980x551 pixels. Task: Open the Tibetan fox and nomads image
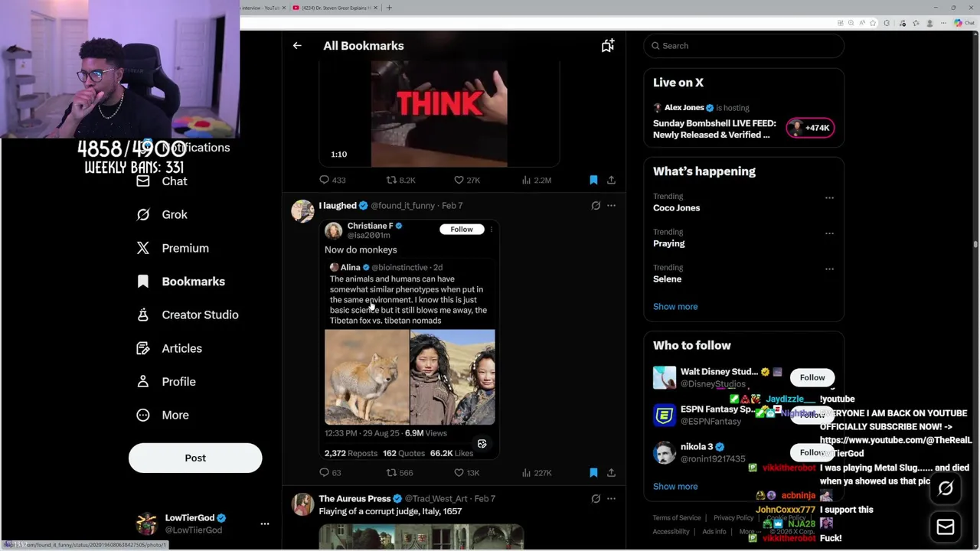410,377
